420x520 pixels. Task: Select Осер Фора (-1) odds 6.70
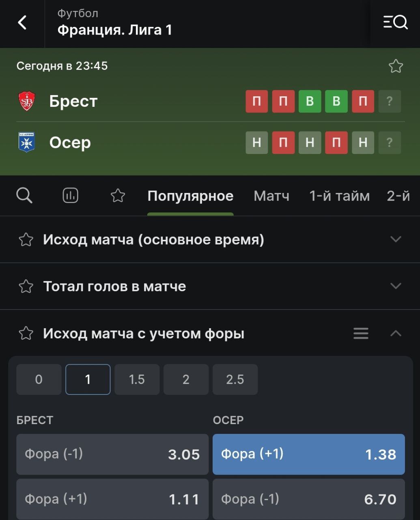[309, 499]
